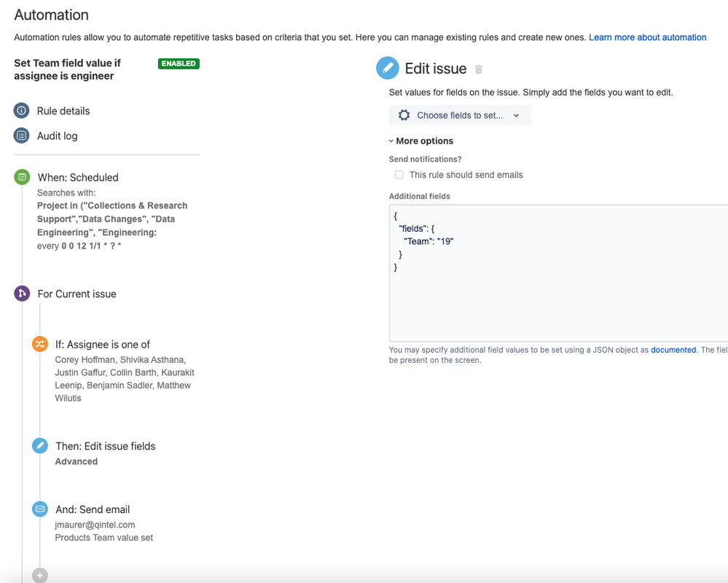Select the orange If condition icon
Viewport: 728px width, 583px height.
(40, 344)
